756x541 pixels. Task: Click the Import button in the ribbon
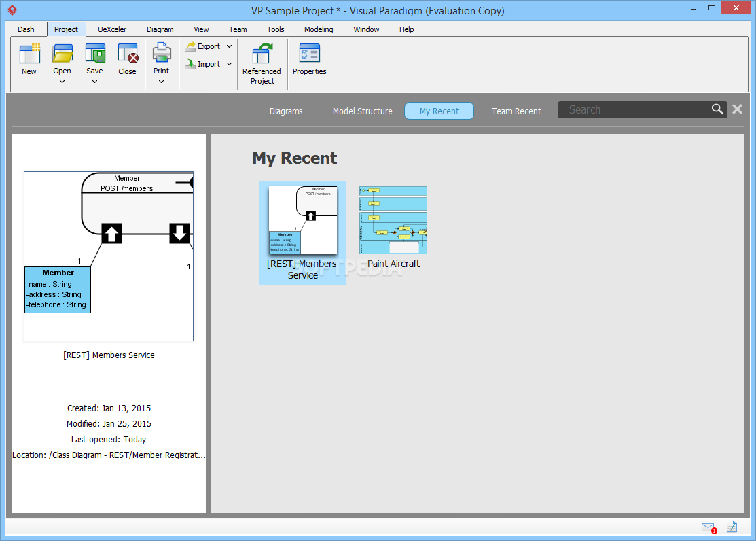point(203,64)
